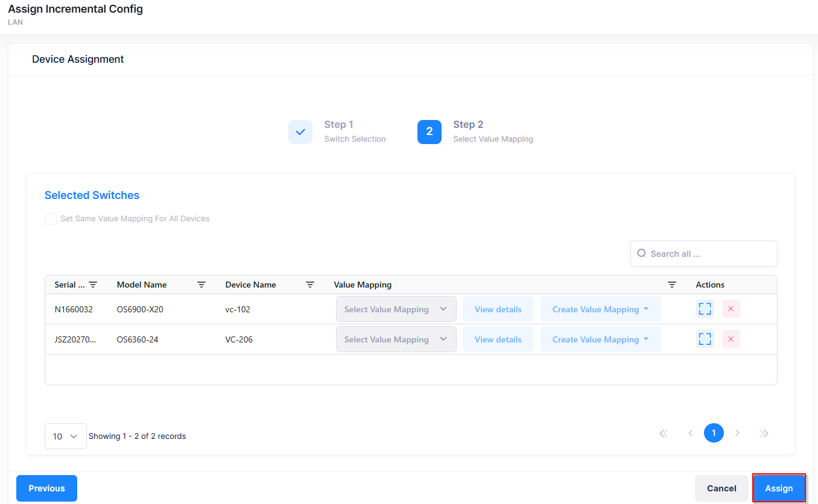The image size is (818, 504).
Task: Open Select Value Mapping dropdown for VC-206
Action: point(396,339)
